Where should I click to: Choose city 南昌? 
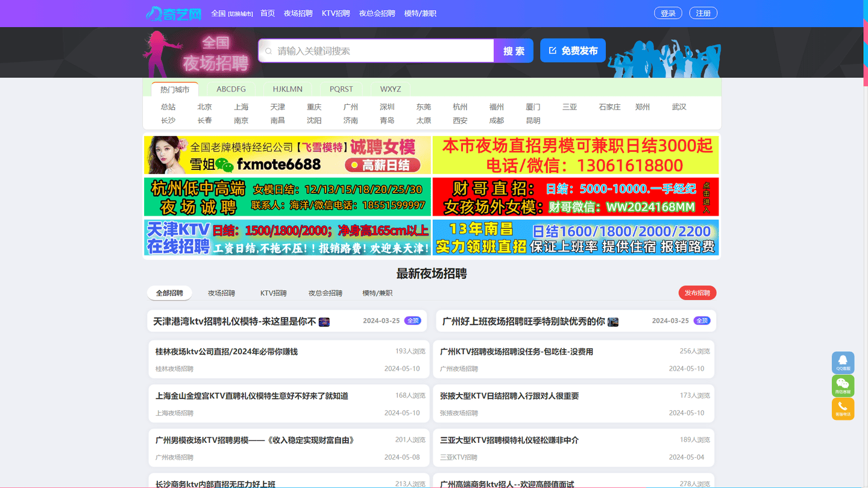point(278,120)
